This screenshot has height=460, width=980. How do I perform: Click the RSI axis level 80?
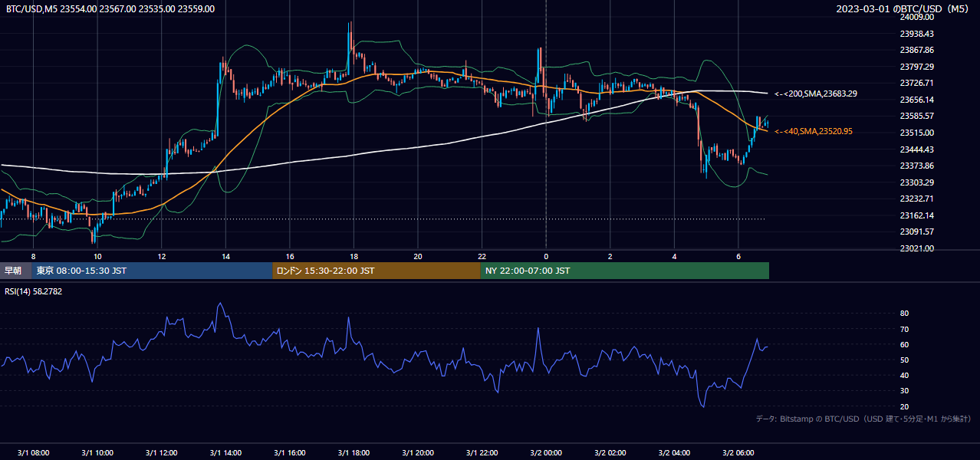coord(904,314)
